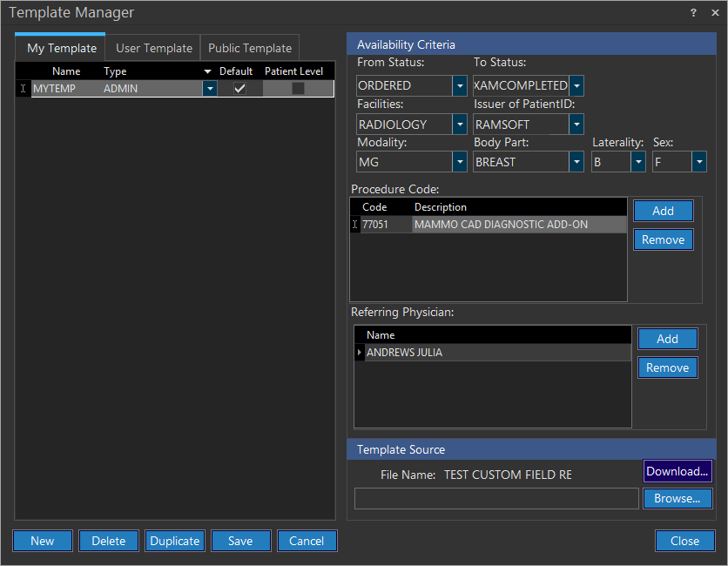This screenshot has height=566, width=728.
Task: Switch to the User Template tab
Action: (154, 49)
